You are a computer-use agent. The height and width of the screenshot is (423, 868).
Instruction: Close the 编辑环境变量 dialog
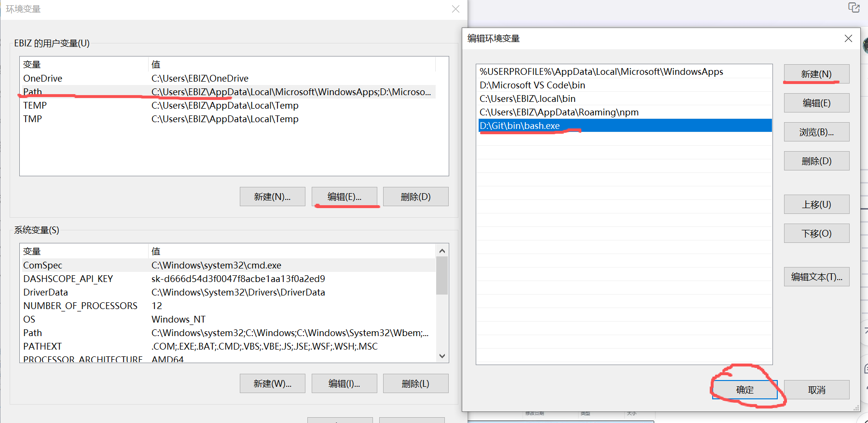coord(848,38)
